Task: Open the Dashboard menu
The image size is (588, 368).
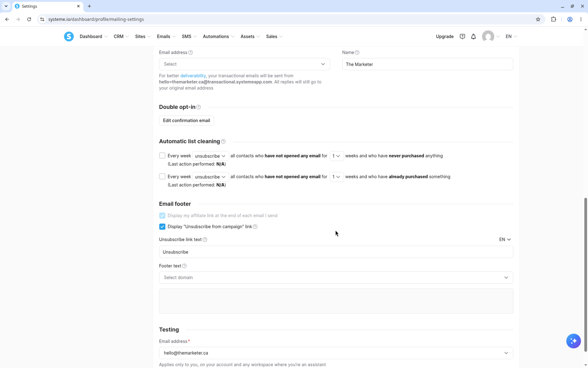Action: coord(93,36)
